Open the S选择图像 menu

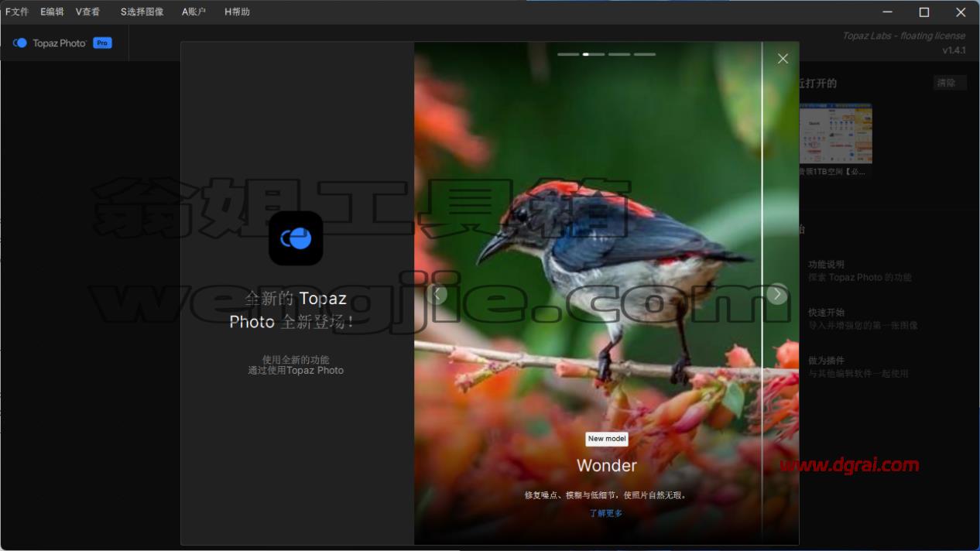[142, 12]
